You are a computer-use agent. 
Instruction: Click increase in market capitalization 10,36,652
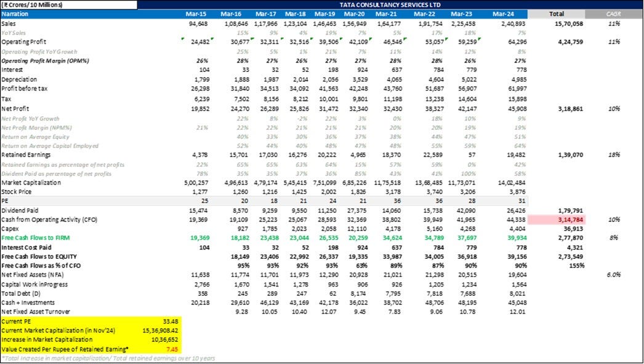click(164, 339)
